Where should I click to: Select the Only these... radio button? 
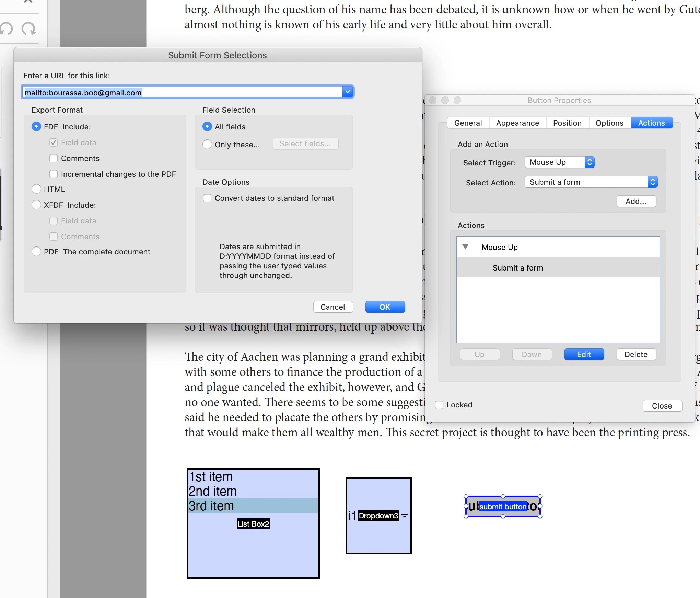coord(207,145)
